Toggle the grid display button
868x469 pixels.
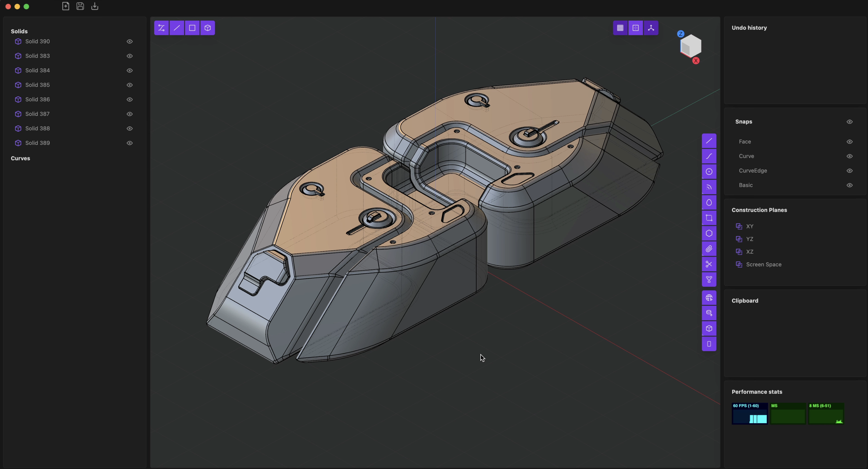click(x=620, y=28)
